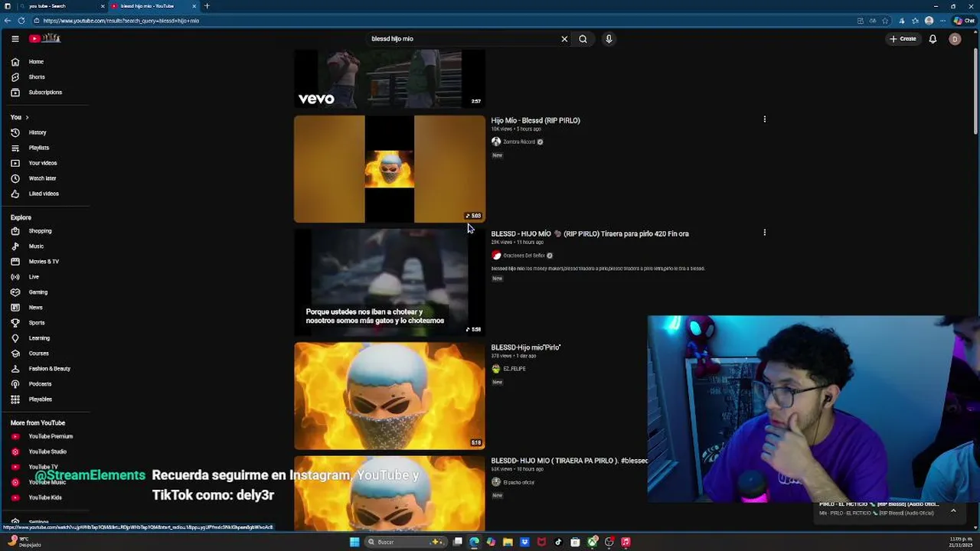This screenshot has width=980, height=551.
Task: Expand the You section chevron
Action: point(27,117)
